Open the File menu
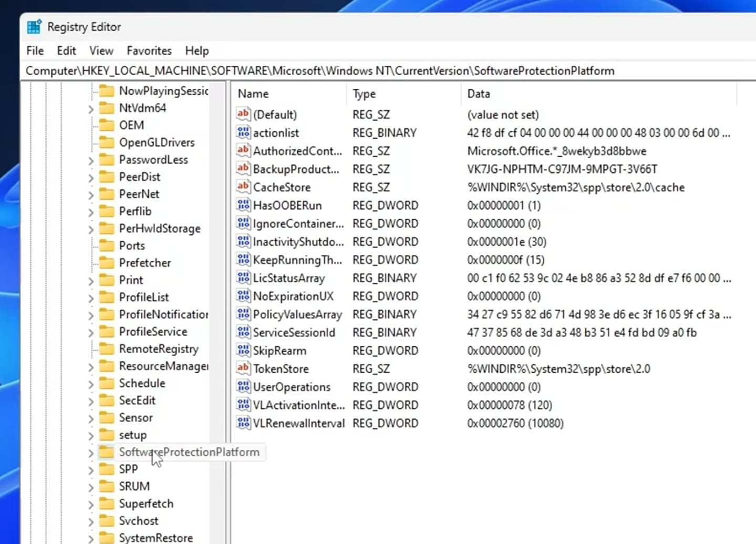The width and height of the screenshot is (756, 544). coord(35,50)
